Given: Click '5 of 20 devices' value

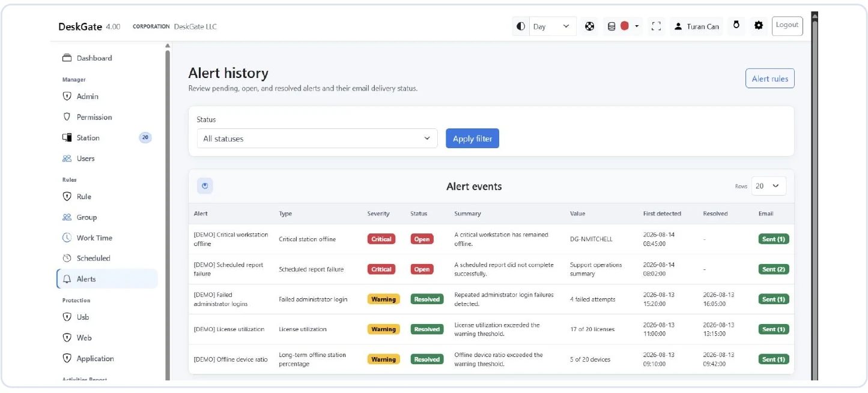Looking at the screenshot, I should [x=590, y=359].
